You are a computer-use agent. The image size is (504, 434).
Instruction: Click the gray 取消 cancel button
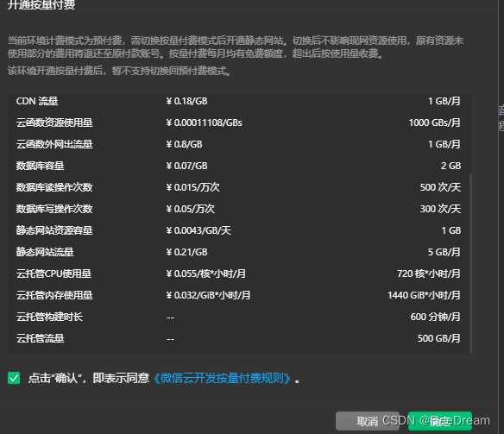368,421
